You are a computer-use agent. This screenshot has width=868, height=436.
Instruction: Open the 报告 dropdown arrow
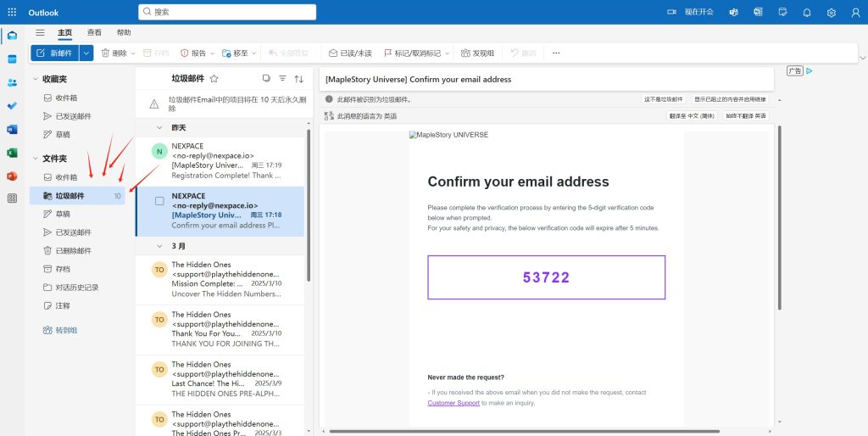coord(212,53)
